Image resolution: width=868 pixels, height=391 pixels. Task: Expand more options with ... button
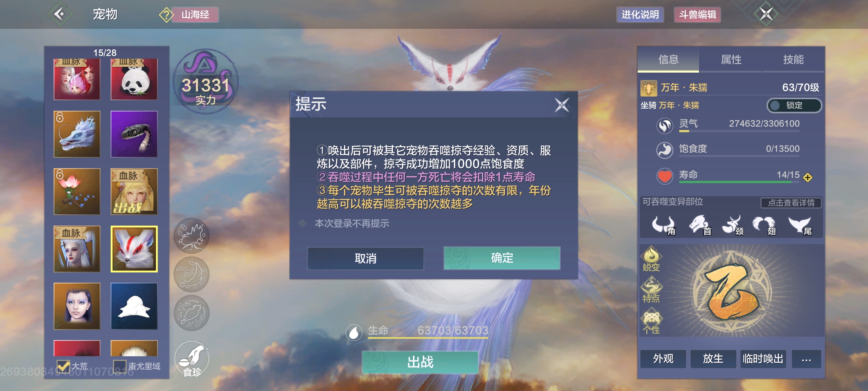806,359
